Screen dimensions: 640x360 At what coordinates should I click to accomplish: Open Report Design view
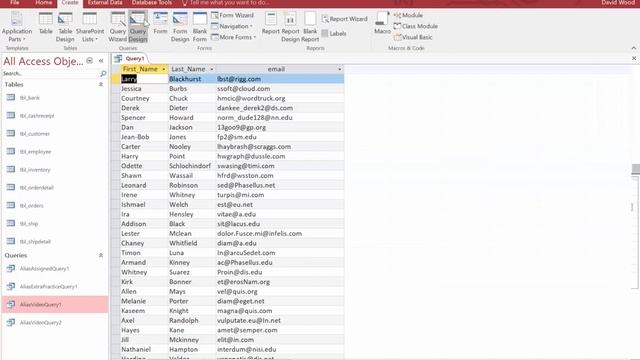(x=290, y=27)
